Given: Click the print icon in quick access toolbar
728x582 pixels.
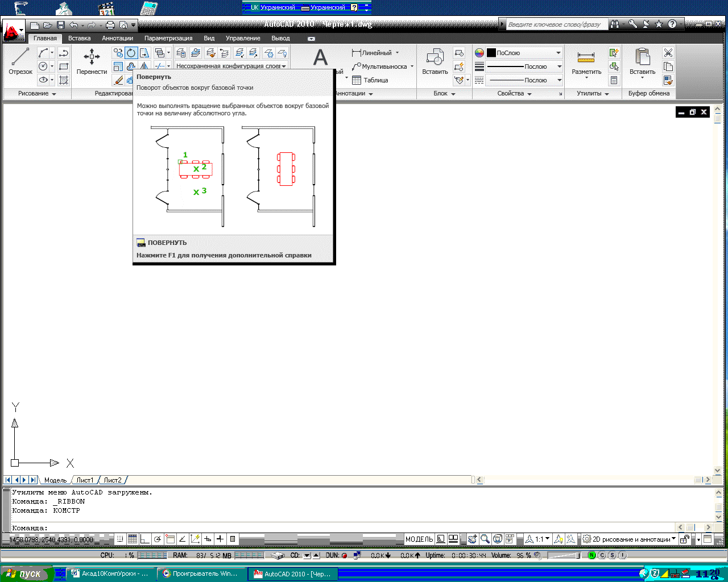Looking at the screenshot, I should point(110,25).
